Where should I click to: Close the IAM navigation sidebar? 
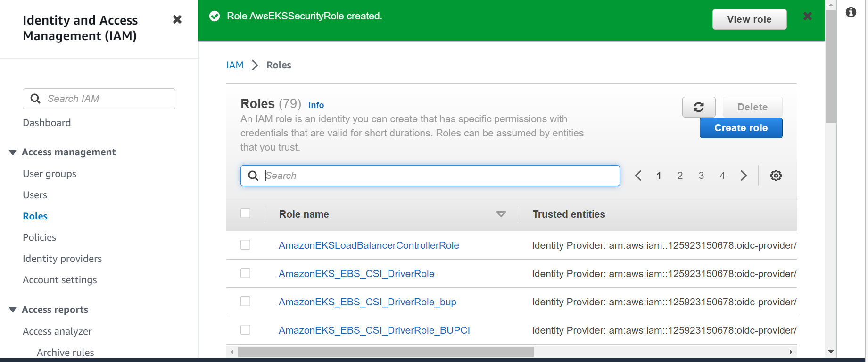pos(177,19)
